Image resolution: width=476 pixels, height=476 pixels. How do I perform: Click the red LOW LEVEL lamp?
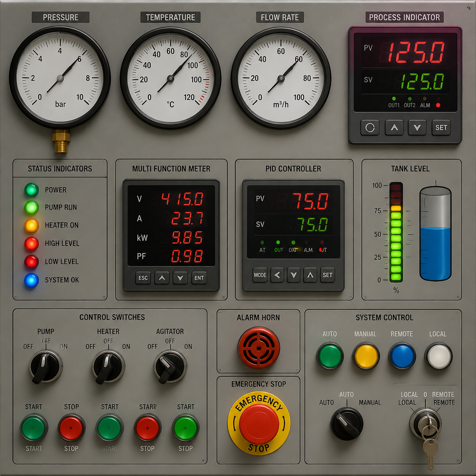tap(32, 262)
